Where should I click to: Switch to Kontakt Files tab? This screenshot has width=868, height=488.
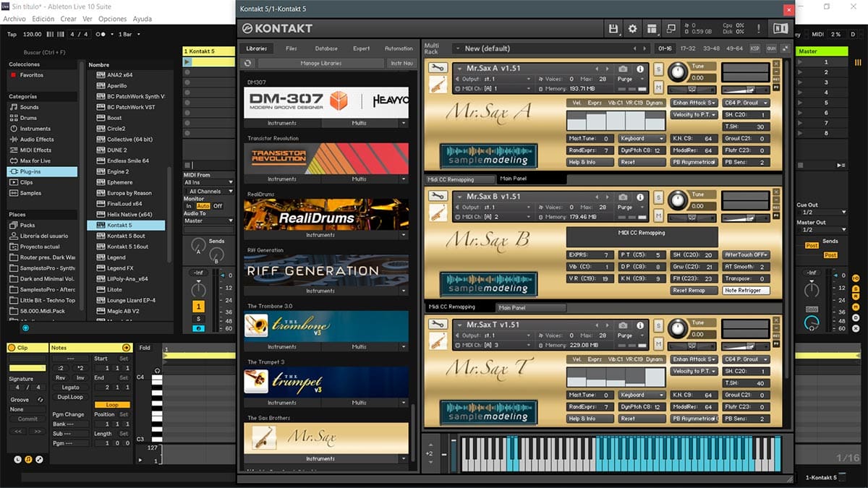[292, 48]
